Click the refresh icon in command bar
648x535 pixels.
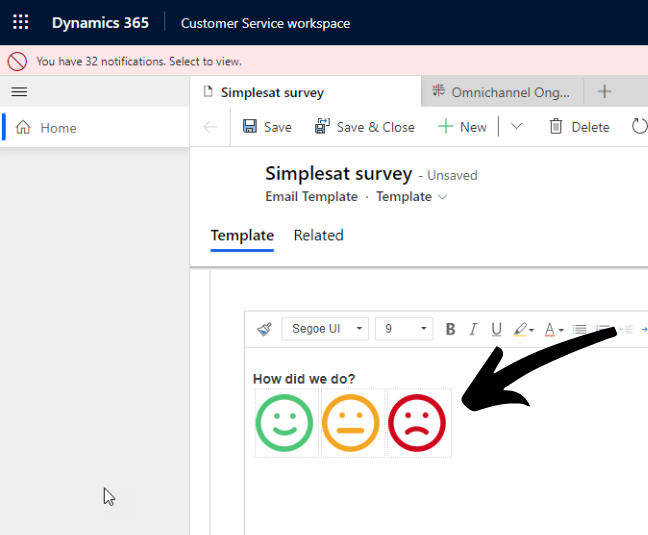pos(639,126)
